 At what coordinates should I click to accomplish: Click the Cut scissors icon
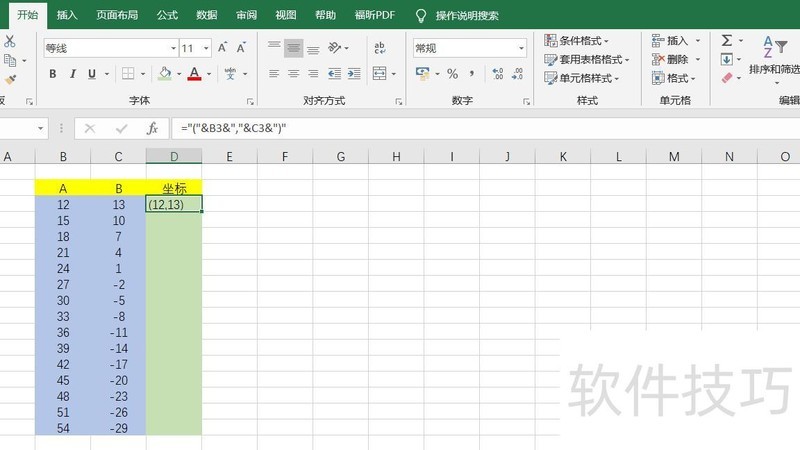pos(9,41)
